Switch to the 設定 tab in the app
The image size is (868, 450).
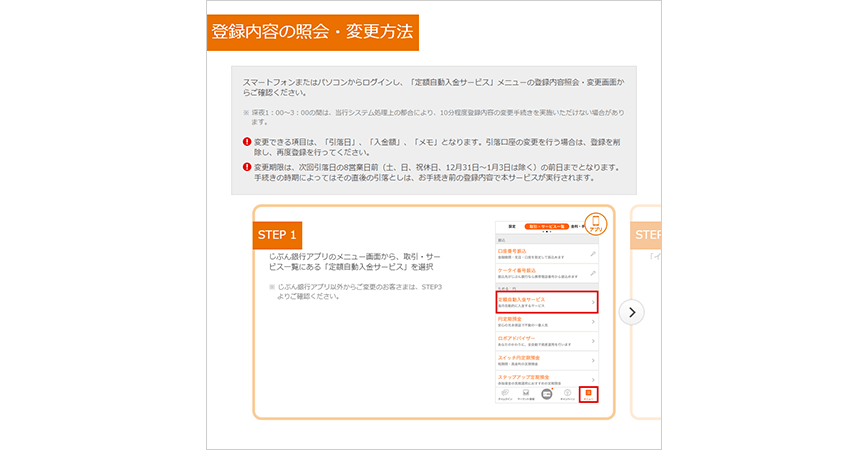click(510, 228)
